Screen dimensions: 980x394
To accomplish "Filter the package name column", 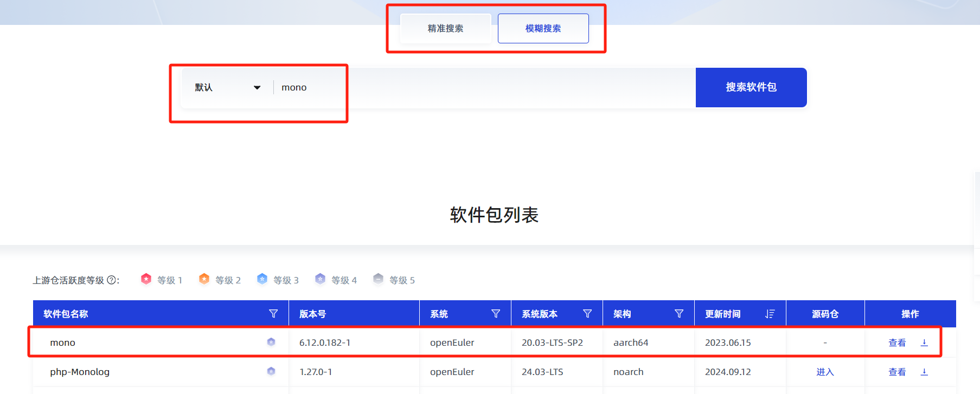I will (x=273, y=314).
